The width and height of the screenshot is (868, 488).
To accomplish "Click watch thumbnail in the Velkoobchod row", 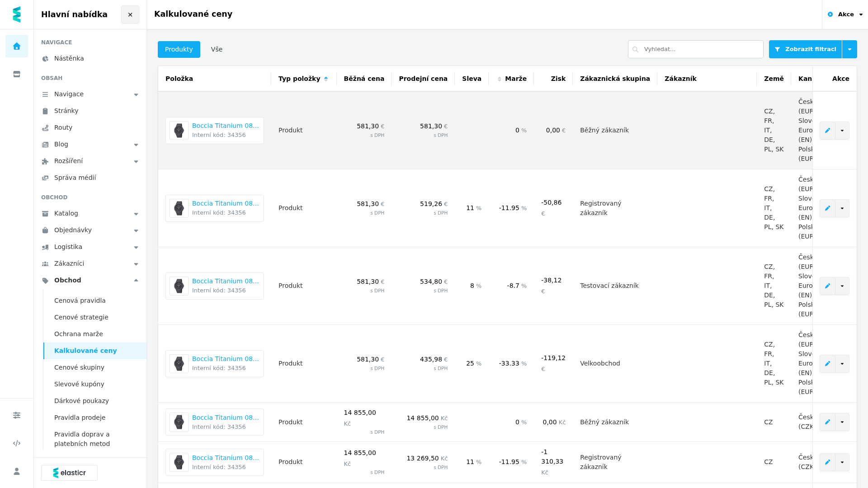I will click(x=179, y=364).
